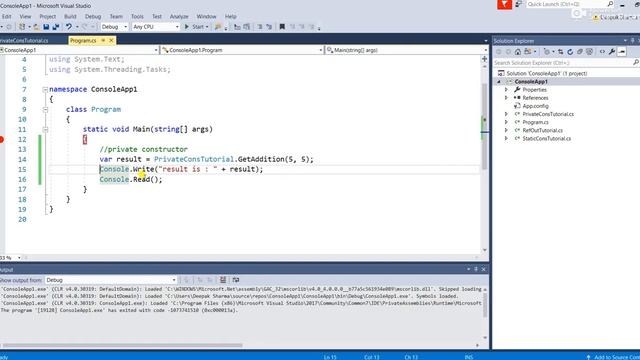Image resolution: width=640 pixels, height=360 pixels.
Task: Expand the References node in Solution Explorer
Action: [x=506, y=98]
